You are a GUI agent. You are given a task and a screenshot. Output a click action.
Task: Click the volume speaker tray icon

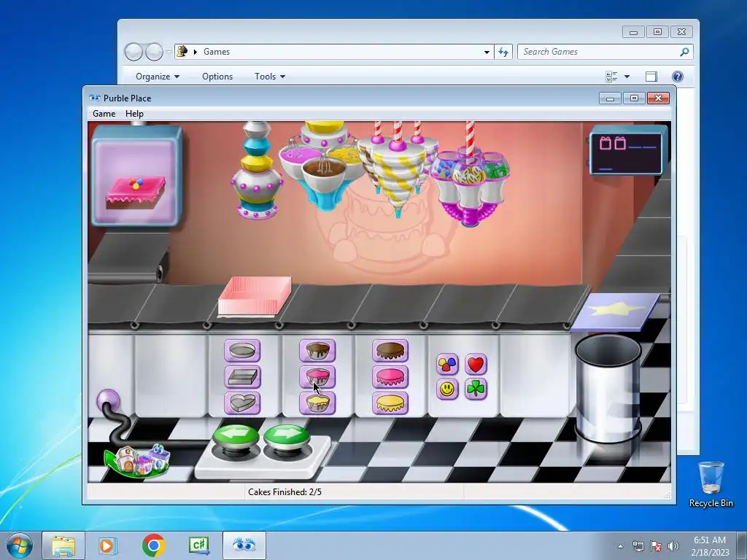point(673,546)
